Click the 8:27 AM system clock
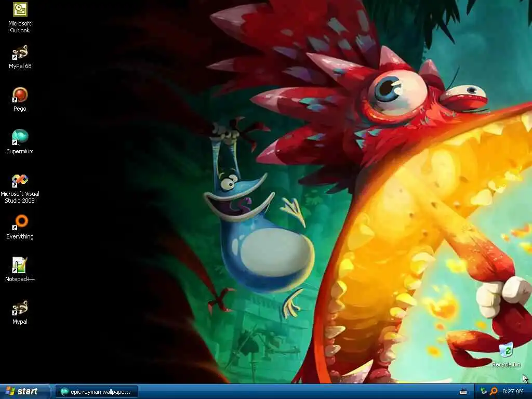 click(x=513, y=392)
